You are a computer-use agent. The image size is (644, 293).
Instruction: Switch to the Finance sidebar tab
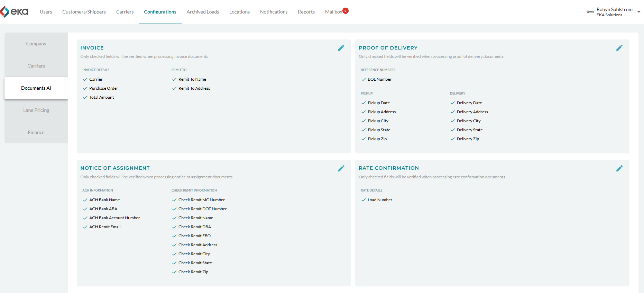pos(36,132)
